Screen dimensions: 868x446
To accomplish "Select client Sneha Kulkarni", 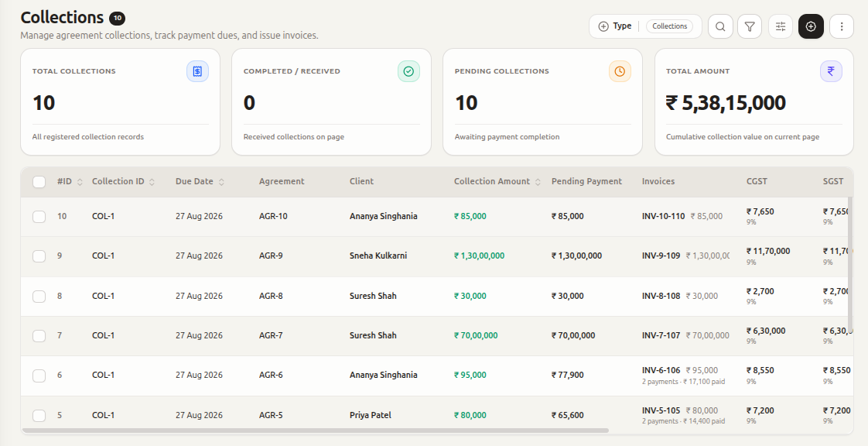I will (x=378, y=256).
